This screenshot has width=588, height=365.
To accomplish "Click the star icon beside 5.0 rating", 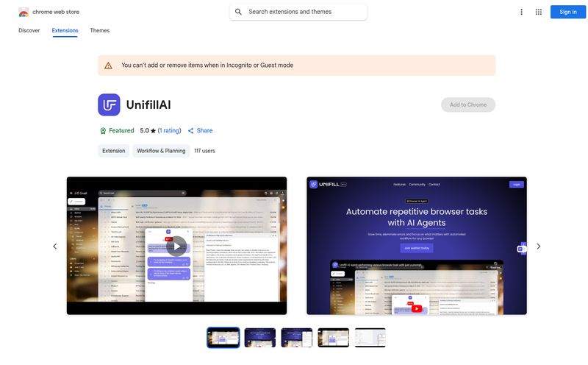I will point(153,131).
